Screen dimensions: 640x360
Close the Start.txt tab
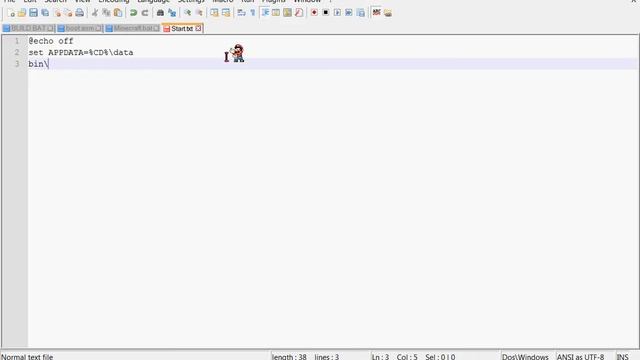coord(198,29)
